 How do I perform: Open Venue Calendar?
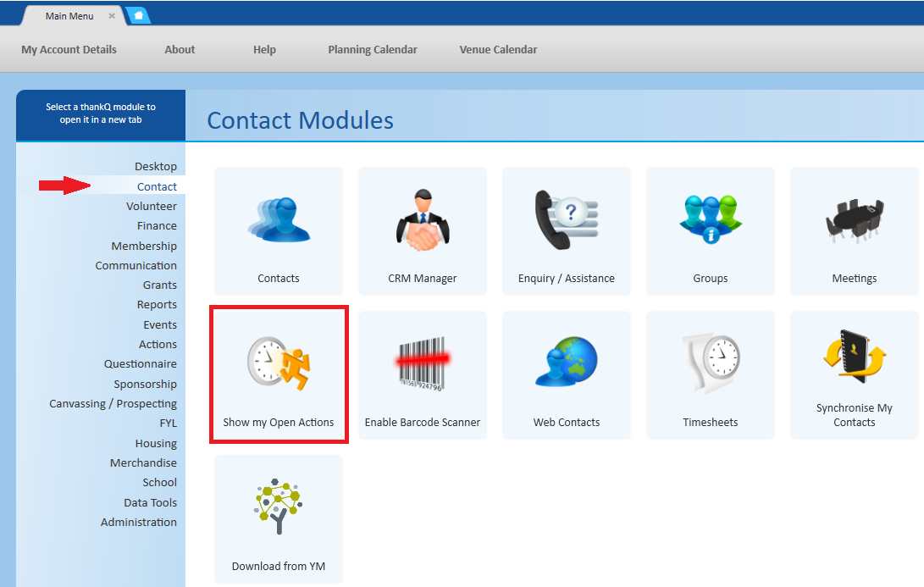pos(499,49)
